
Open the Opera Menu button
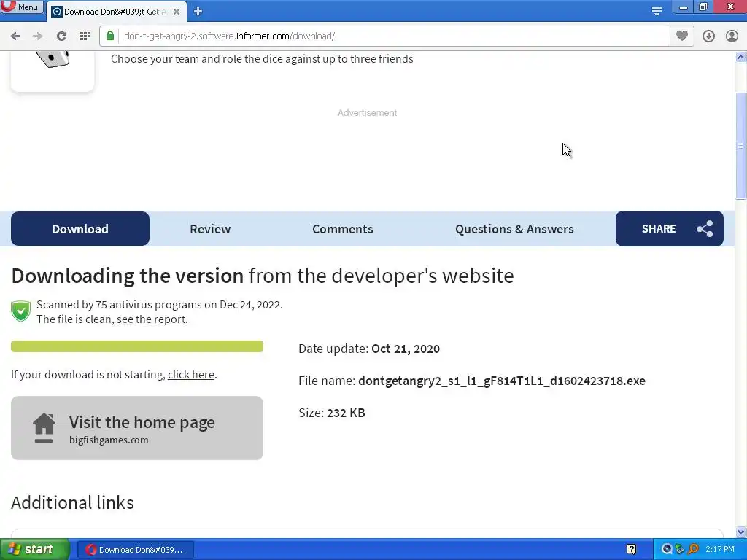22,7
